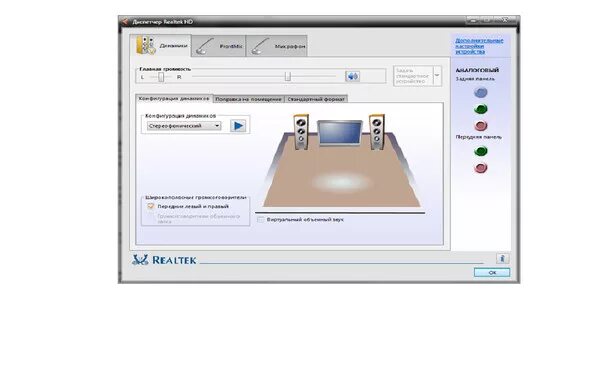The image size is (600, 367).
Task: Open the Микрофон device tab
Action: click(276, 46)
